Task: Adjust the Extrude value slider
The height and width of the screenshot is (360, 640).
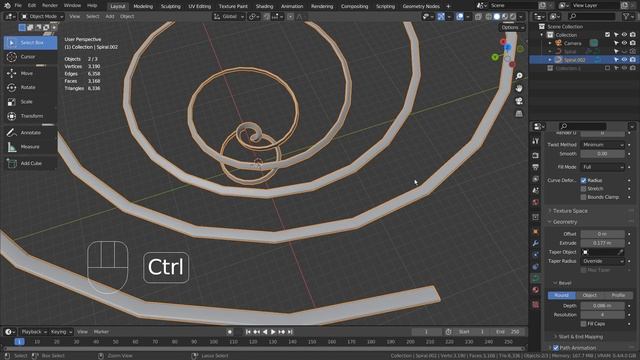Action: pyautogui.click(x=602, y=243)
